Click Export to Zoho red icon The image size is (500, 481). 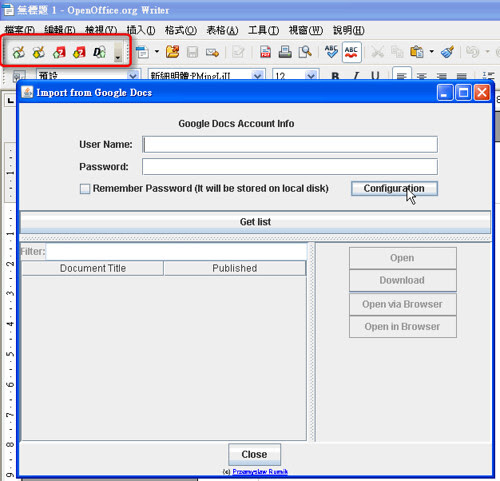tap(59, 52)
